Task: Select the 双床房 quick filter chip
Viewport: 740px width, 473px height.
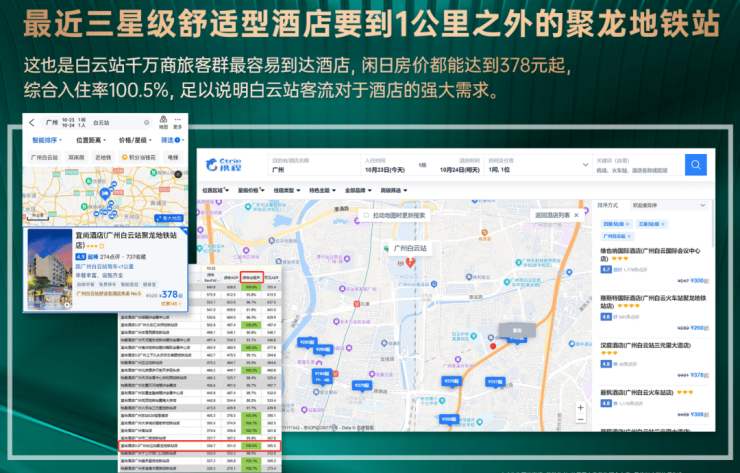Action: [x=76, y=157]
